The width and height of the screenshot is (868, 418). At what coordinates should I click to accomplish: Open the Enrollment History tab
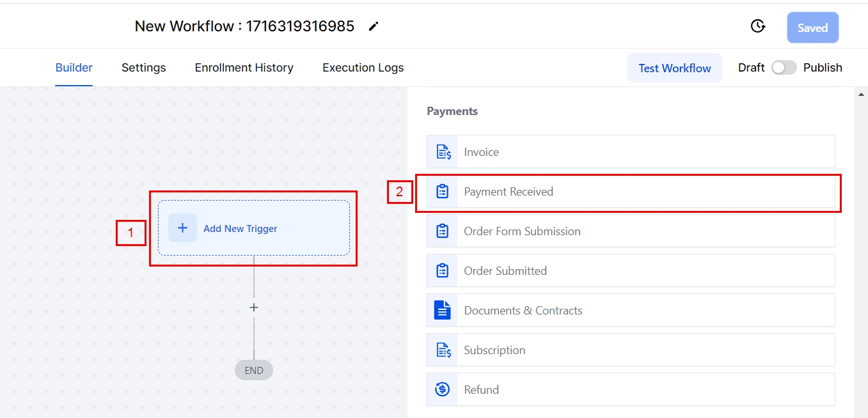pos(244,68)
